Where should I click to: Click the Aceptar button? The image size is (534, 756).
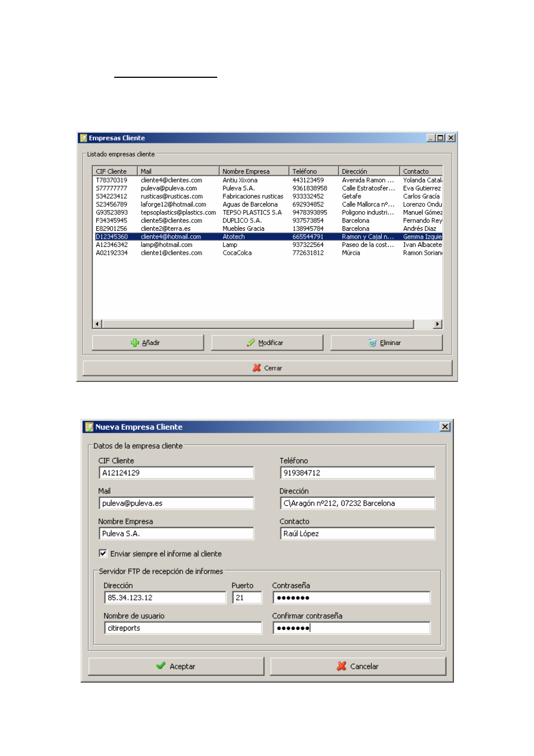click(x=176, y=666)
